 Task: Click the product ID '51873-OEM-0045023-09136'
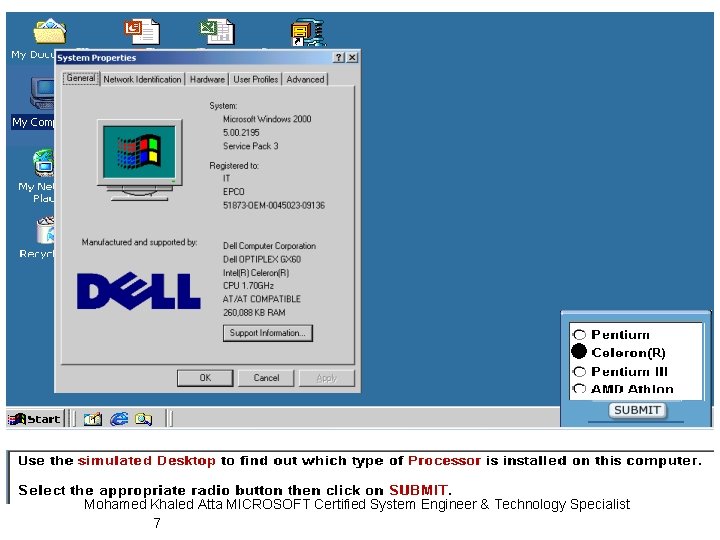[274, 205]
